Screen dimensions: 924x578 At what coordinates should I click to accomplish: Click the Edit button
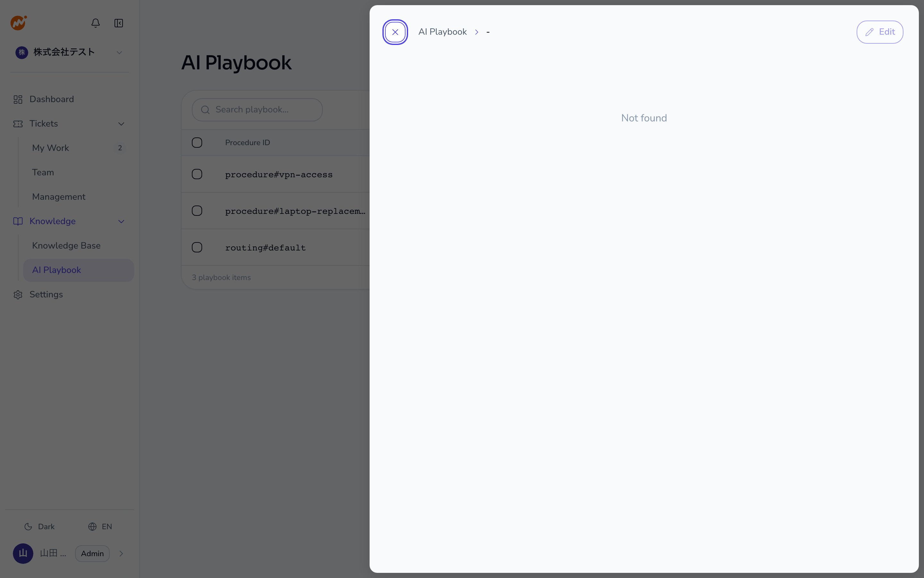coord(880,32)
